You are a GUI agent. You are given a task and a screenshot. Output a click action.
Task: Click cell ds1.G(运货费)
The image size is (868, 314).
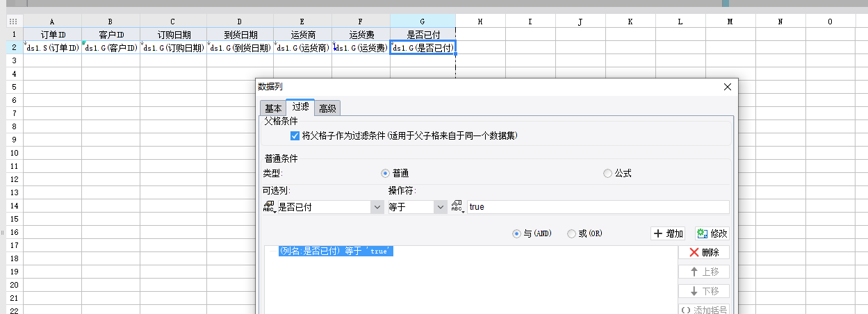pos(361,48)
